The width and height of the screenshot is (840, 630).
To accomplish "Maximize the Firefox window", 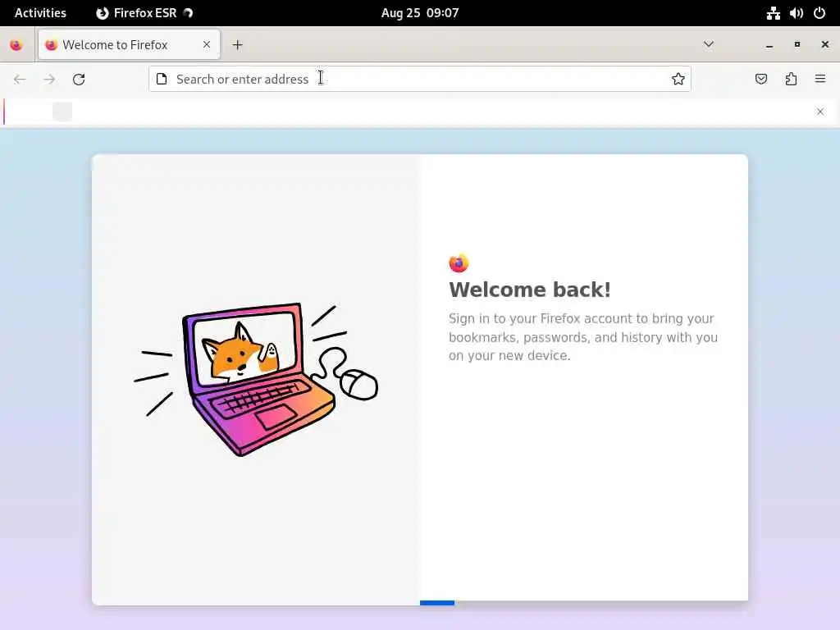I will 797,45.
